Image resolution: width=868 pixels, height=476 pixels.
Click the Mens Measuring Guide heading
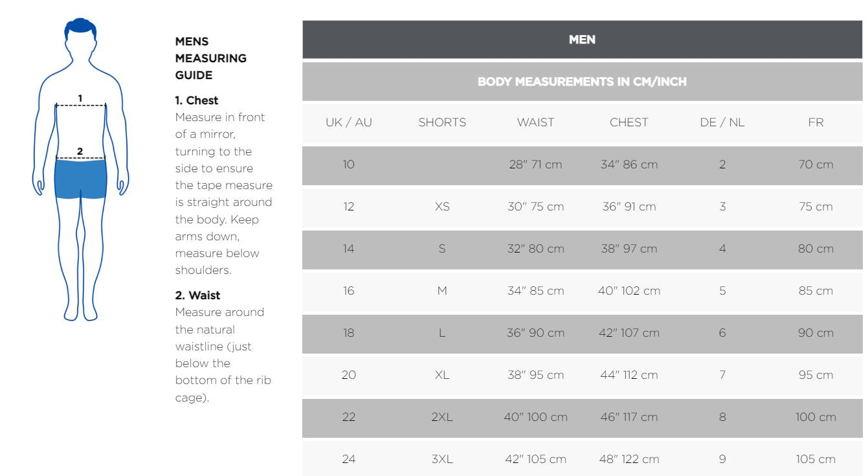[x=211, y=58]
